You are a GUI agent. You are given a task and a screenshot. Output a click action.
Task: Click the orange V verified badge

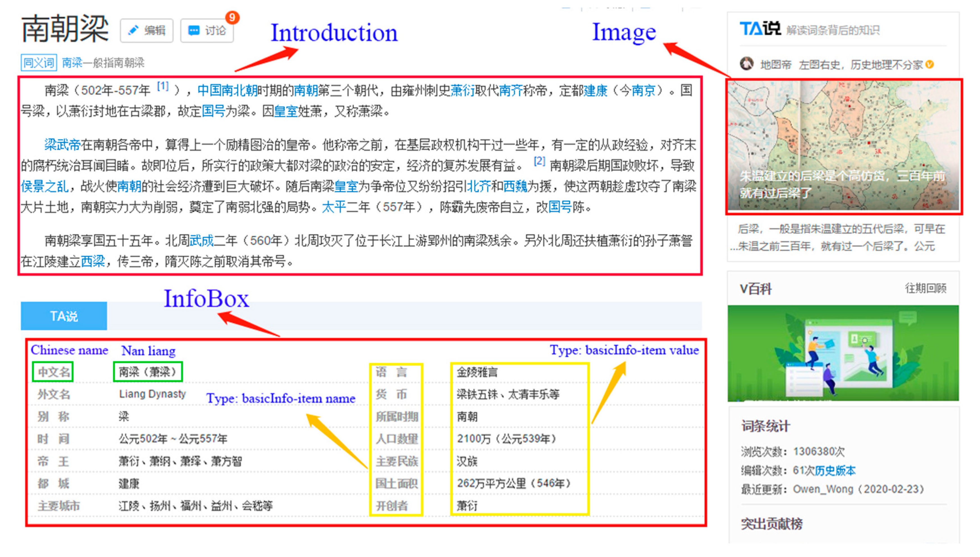[929, 65]
